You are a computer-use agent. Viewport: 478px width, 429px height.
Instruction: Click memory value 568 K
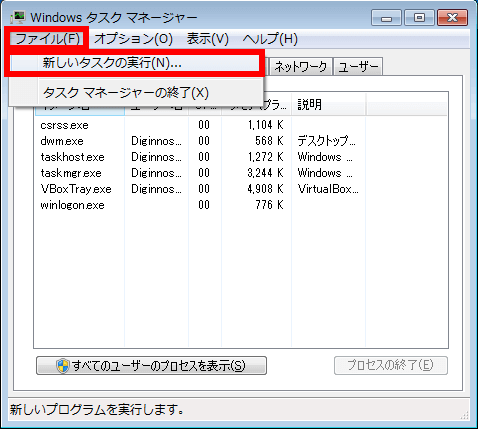tap(269, 141)
